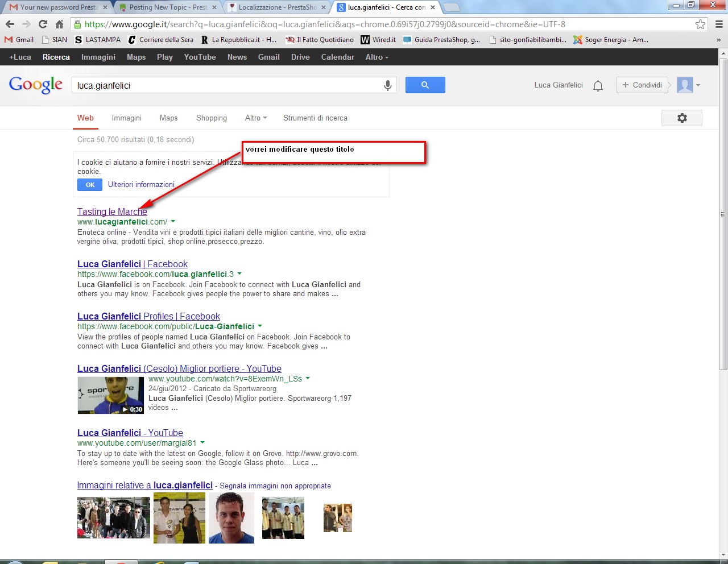Open Google notifications bell

pos(598,85)
